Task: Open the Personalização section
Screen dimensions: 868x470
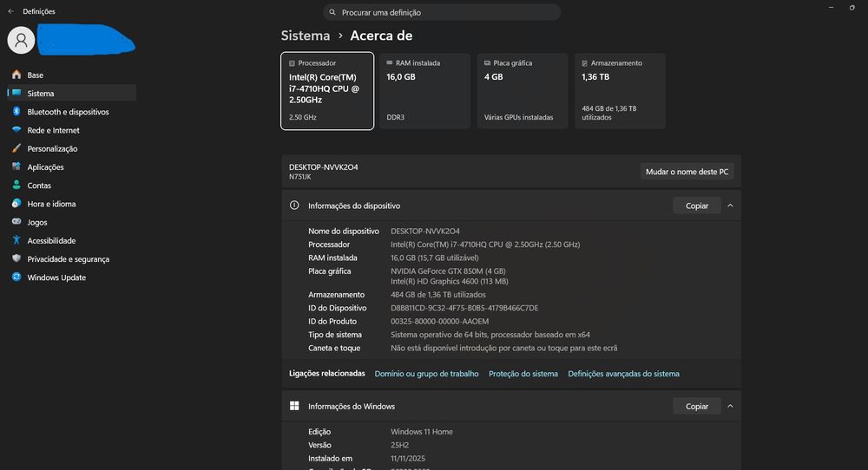Action: click(71, 148)
